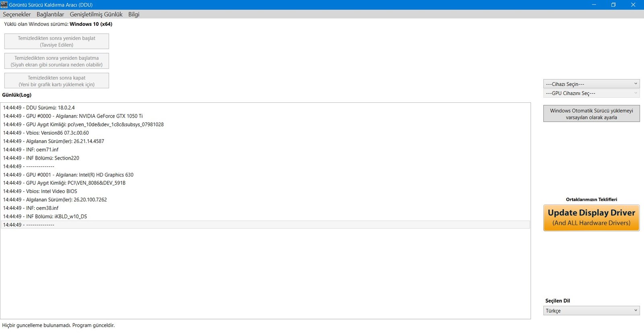The width and height of the screenshot is (644, 334).
Task: Expand the 'Cihazı Seçin' device dropdown
Action: point(591,84)
